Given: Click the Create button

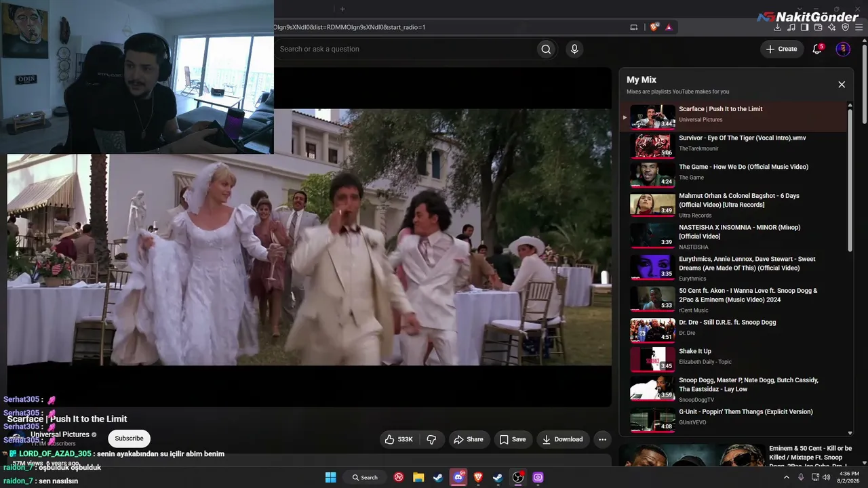Looking at the screenshot, I should [x=782, y=49].
